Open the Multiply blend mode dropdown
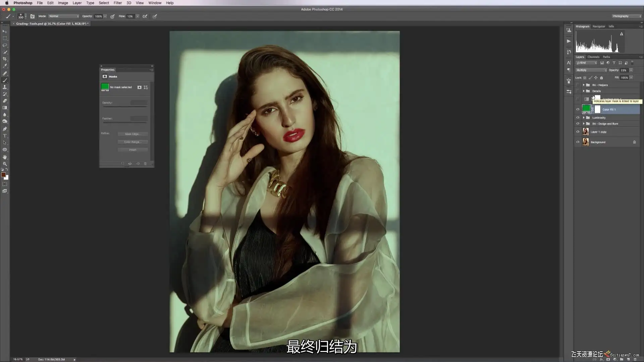The width and height of the screenshot is (644, 362). pos(591,70)
